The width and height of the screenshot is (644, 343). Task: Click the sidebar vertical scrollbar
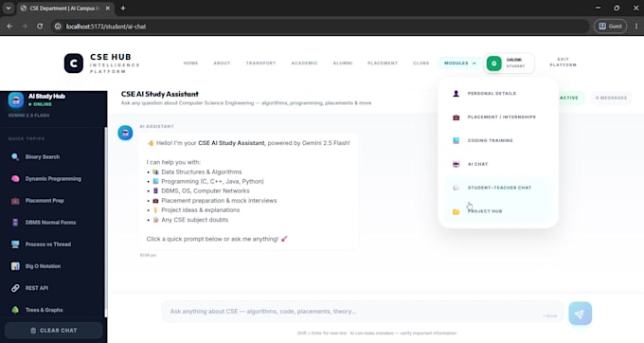coord(105,222)
